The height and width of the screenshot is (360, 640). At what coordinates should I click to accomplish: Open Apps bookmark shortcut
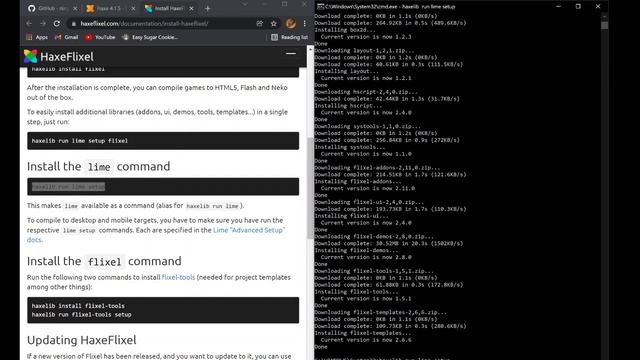(x=37, y=37)
